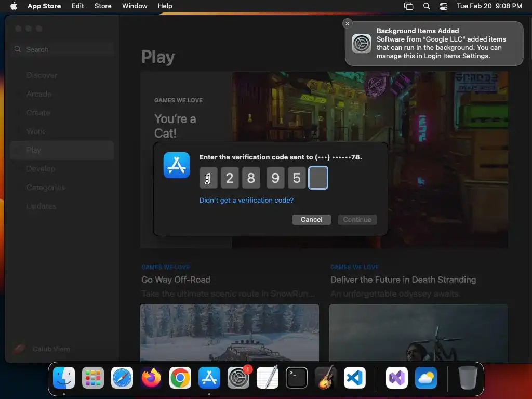The image size is (532, 399).
Task: Click the App Store icon in Dock
Action: (209, 378)
